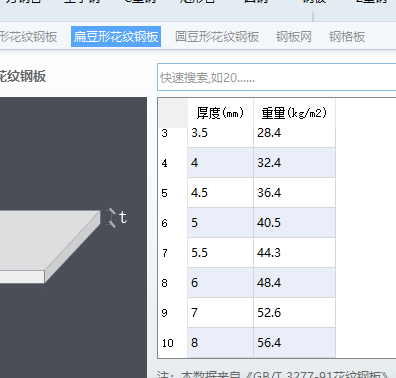Select weight cell 52.6
Image resolution: width=396 pixels, height=378 pixels.
(x=294, y=313)
